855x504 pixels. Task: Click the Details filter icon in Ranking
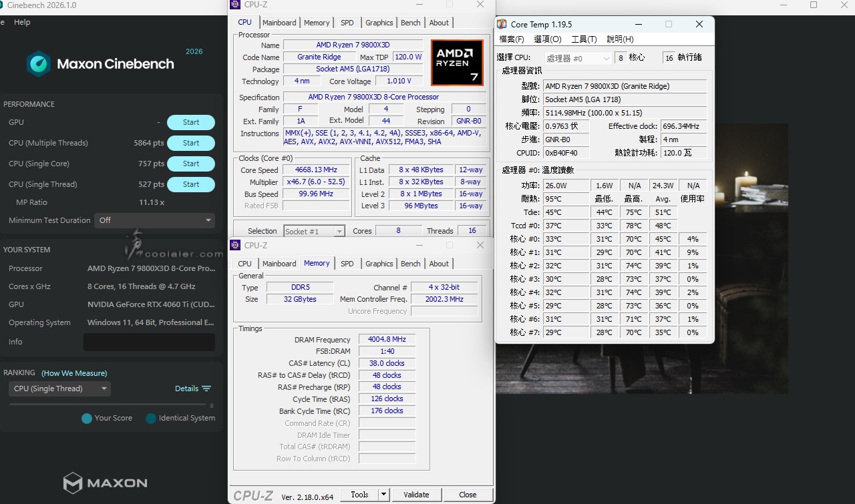206,389
